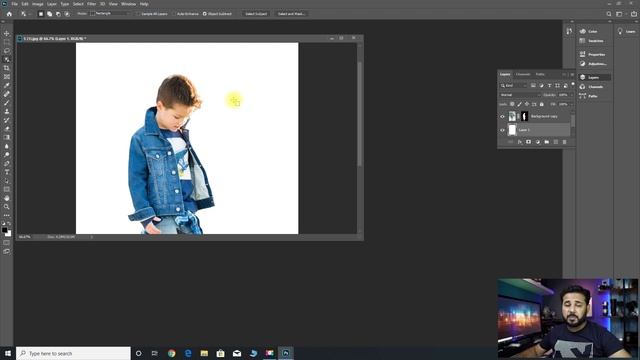Image resolution: width=640 pixels, height=360 pixels.
Task: Add a layer mask from Layers footer
Action: 529,142
